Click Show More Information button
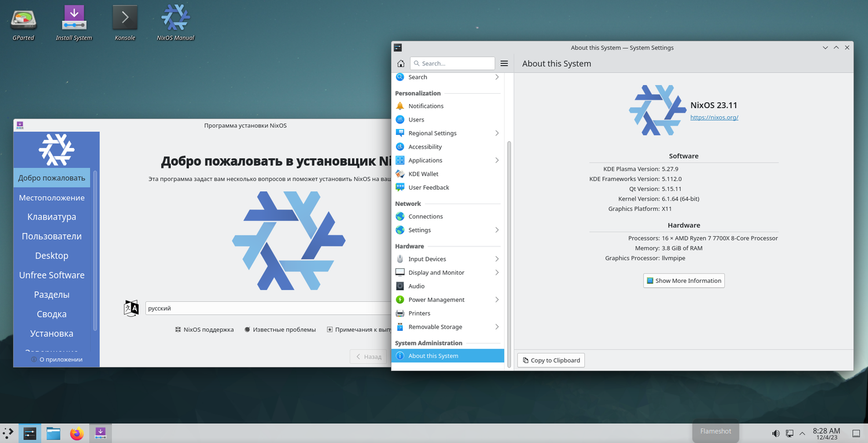 tap(684, 280)
